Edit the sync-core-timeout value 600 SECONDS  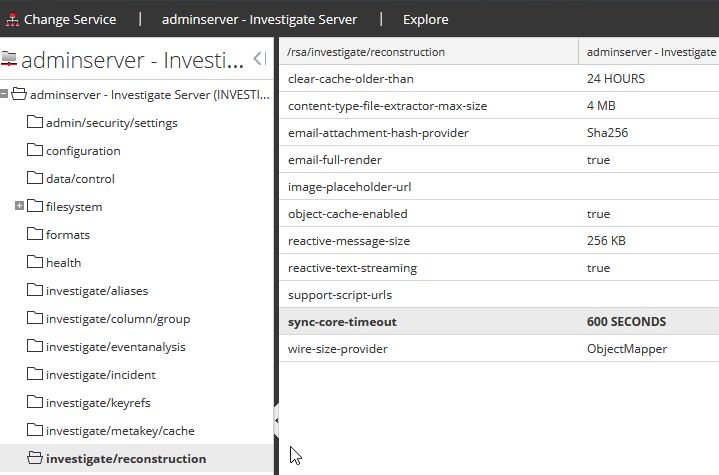[626, 322]
